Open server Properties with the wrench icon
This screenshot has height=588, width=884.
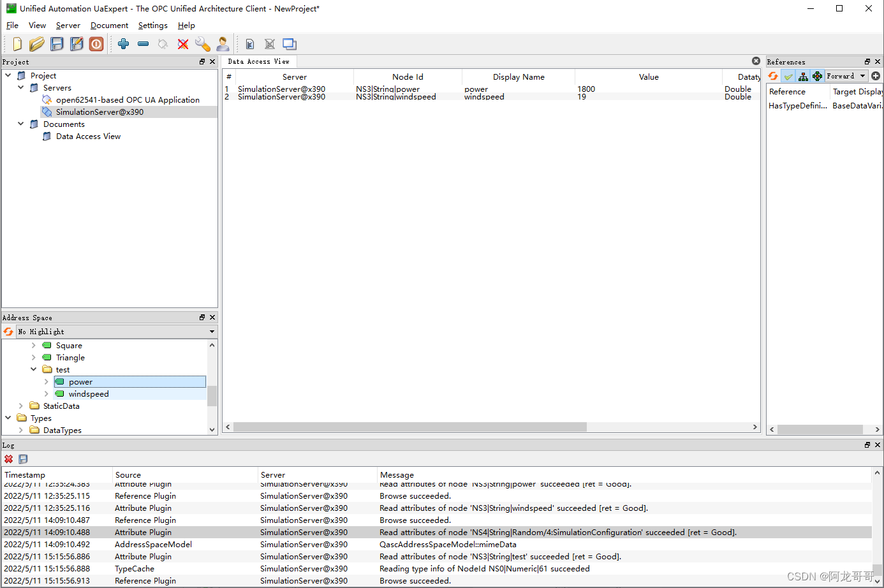pos(203,44)
